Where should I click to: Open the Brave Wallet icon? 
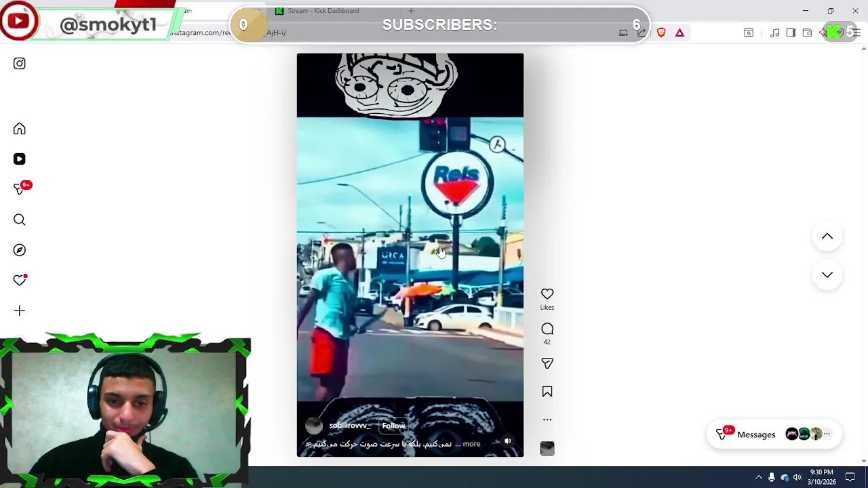tap(807, 33)
